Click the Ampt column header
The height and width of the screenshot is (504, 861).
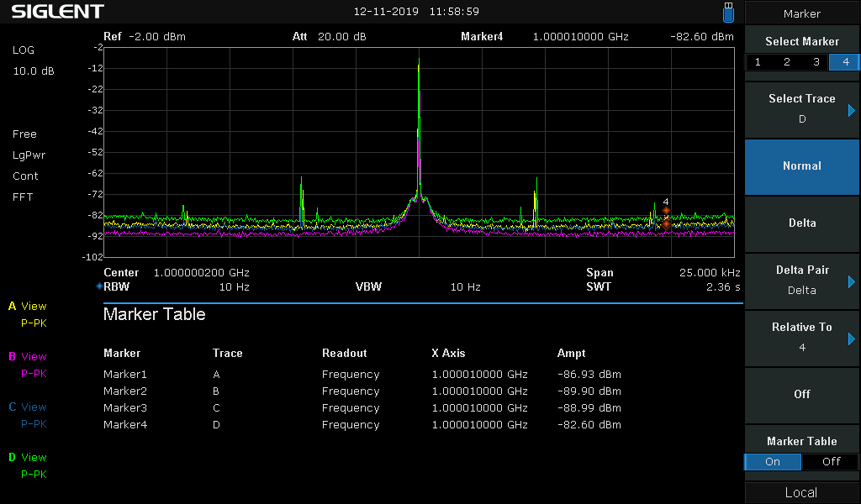571,353
